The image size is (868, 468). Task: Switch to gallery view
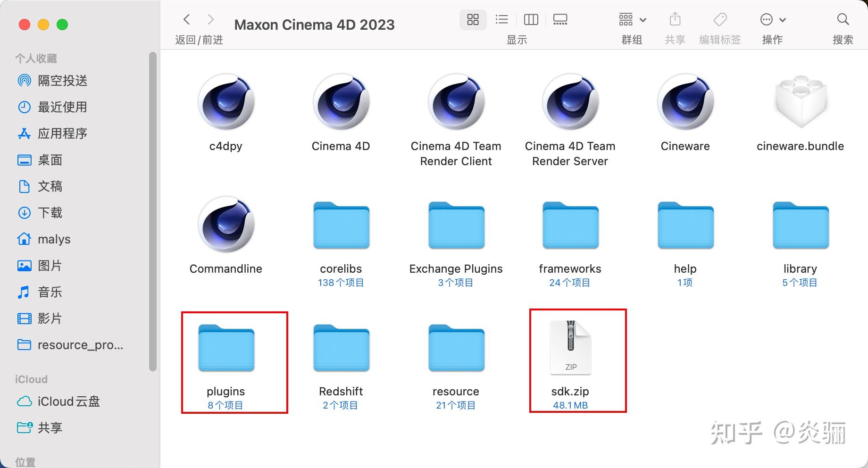click(560, 19)
